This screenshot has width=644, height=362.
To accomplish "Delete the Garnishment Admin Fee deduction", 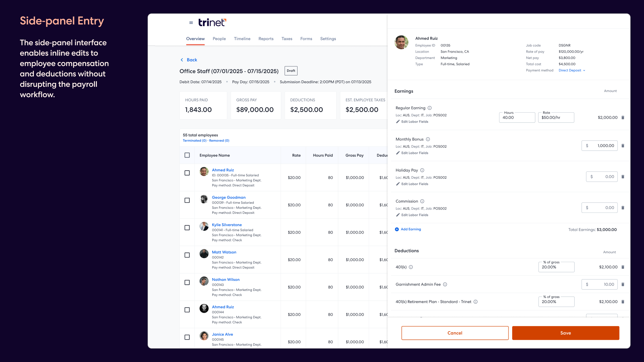I will pos(623,284).
